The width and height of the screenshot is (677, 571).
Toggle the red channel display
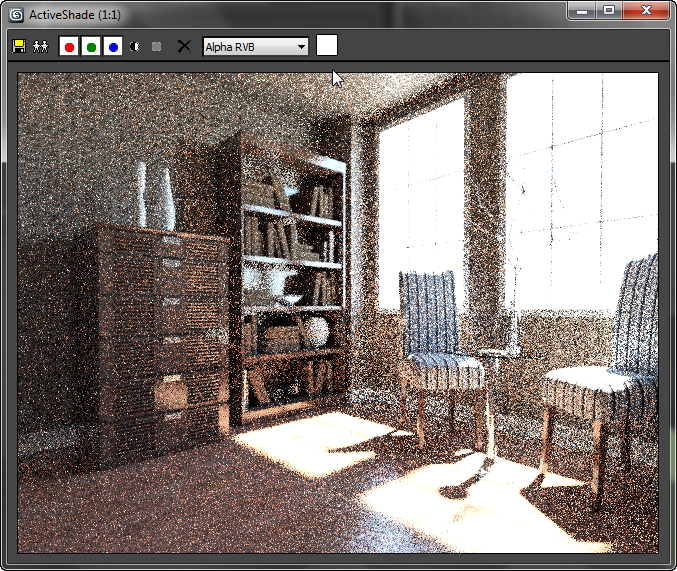coord(69,46)
